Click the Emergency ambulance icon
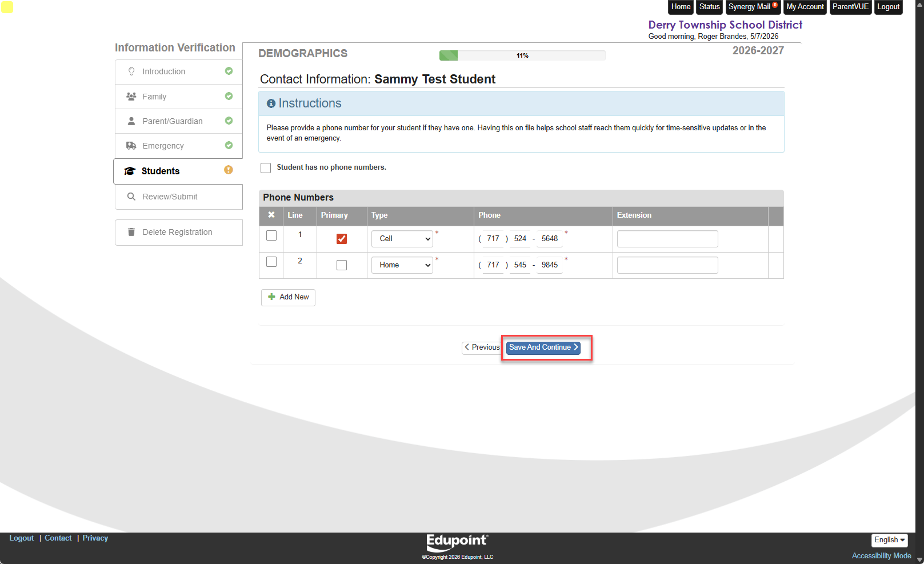The image size is (924, 564). 131,146
